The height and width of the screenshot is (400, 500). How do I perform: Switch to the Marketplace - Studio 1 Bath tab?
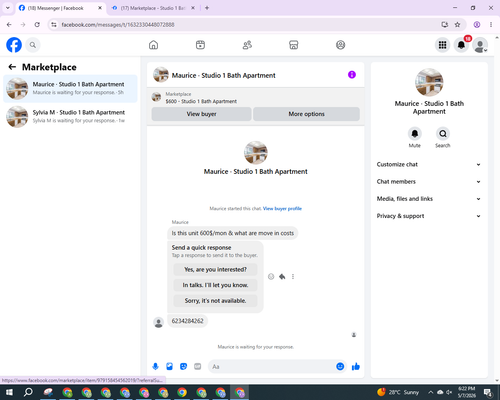pos(153,8)
